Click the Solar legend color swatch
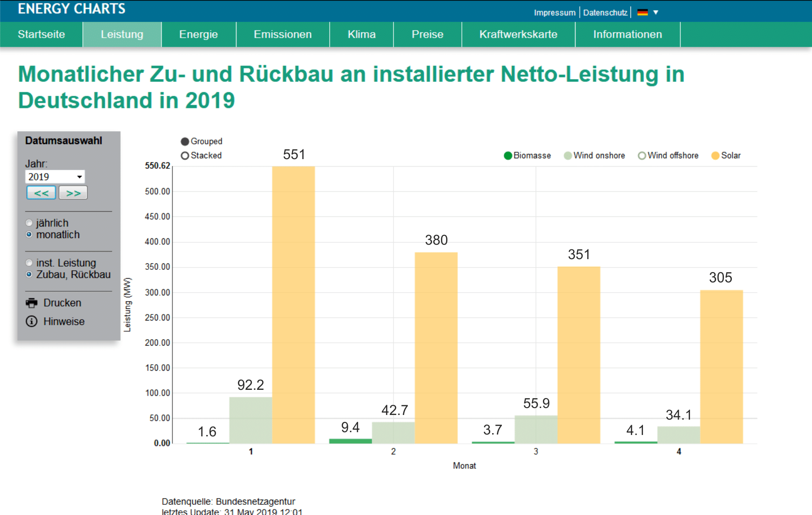Viewport: 812px width, 515px height. tap(715, 156)
